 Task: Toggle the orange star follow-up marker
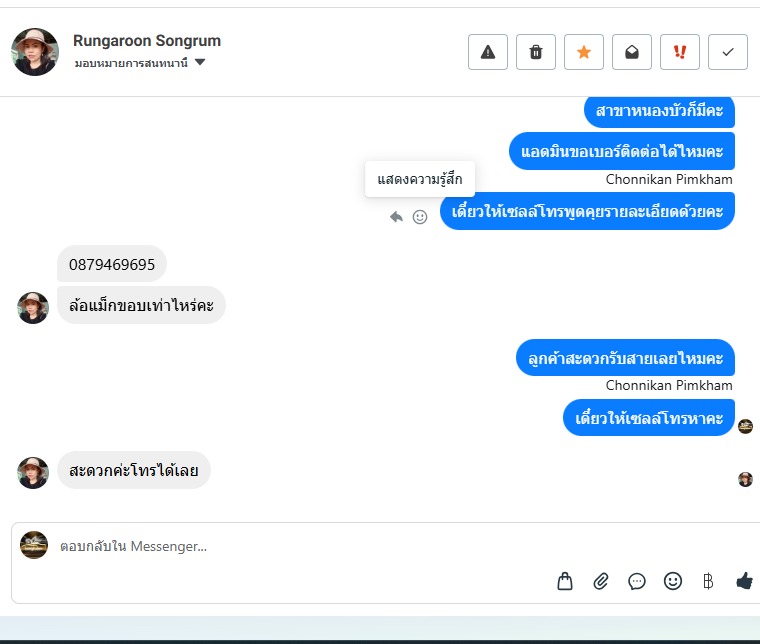click(x=584, y=52)
